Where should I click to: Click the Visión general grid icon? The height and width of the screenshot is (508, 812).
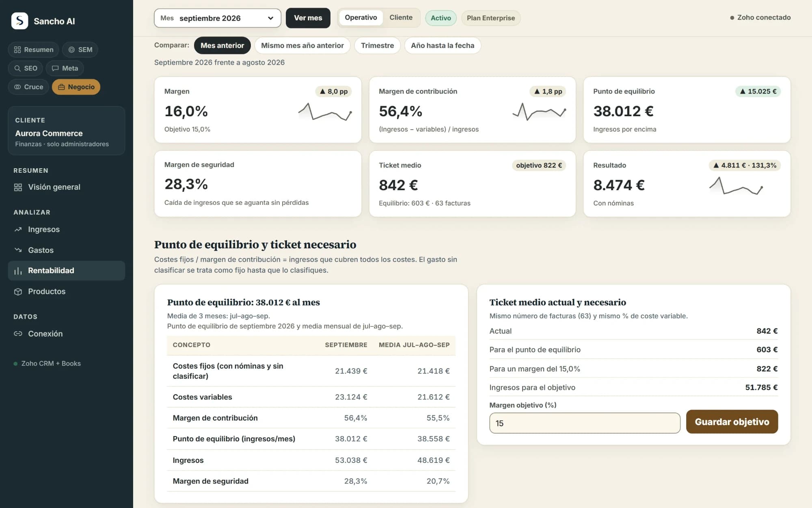(x=18, y=187)
